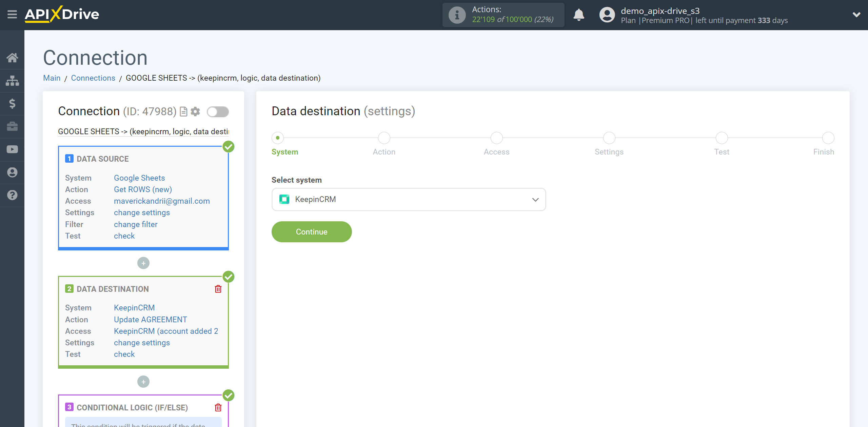The width and height of the screenshot is (868, 427).
Task: Click the Data Source block header
Action: click(x=103, y=159)
